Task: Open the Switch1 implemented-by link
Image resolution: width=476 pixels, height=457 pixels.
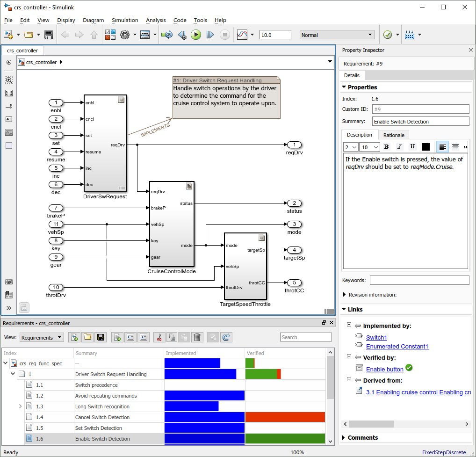Action: point(376,337)
